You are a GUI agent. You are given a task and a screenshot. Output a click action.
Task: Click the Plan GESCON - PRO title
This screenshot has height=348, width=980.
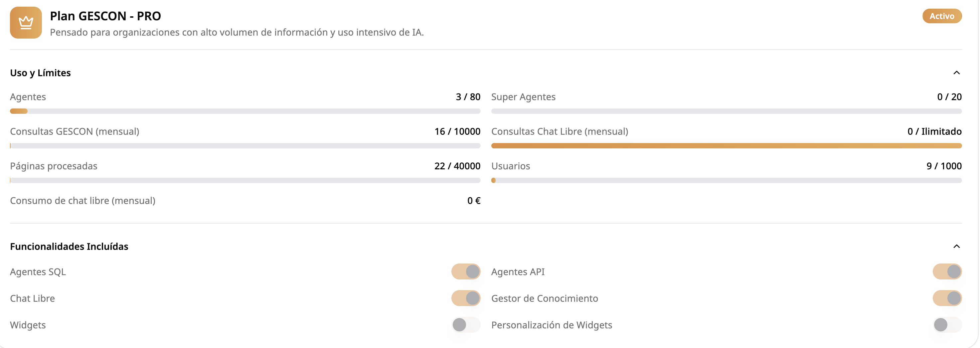pos(105,16)
